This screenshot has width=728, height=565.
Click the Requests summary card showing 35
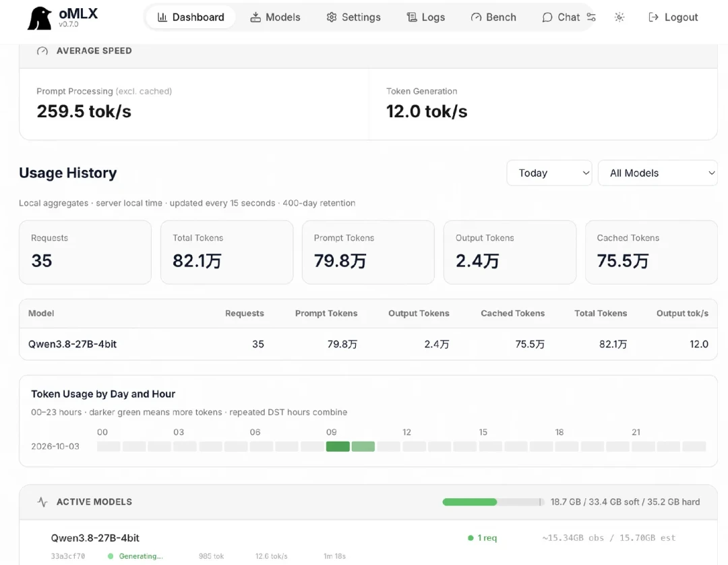[86, 252]
